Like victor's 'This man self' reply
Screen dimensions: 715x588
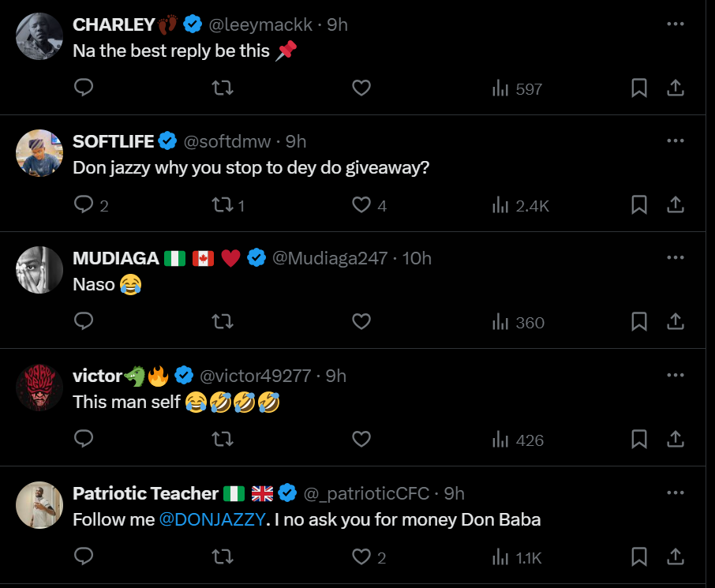361,440
